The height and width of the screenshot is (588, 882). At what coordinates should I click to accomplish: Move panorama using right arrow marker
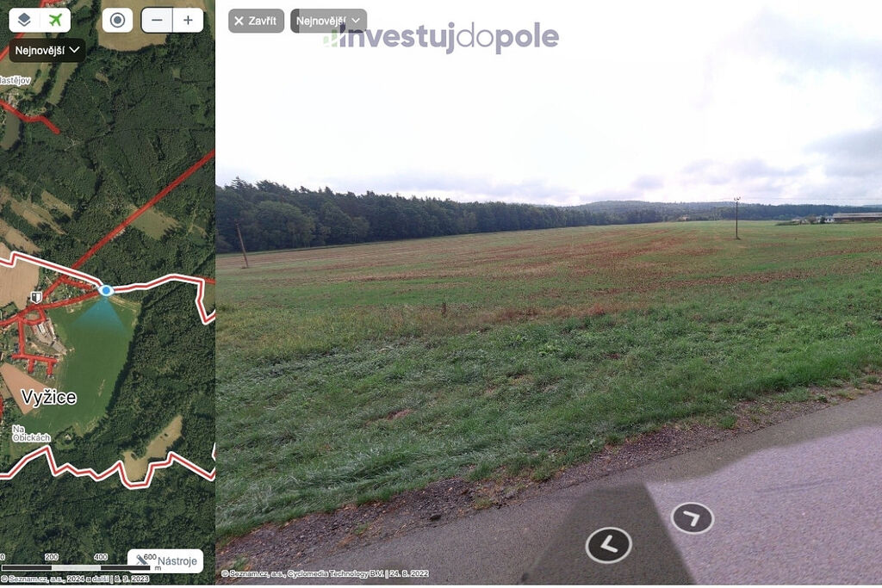(693, 517)
